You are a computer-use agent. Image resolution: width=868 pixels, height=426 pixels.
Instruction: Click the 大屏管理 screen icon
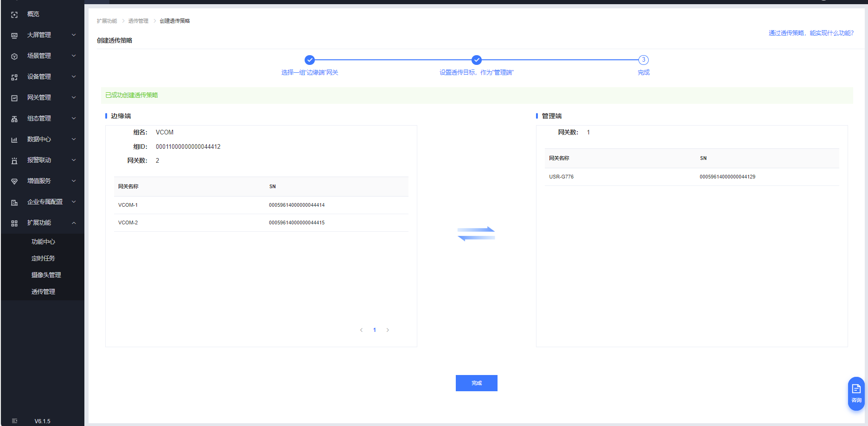(14, 36)
